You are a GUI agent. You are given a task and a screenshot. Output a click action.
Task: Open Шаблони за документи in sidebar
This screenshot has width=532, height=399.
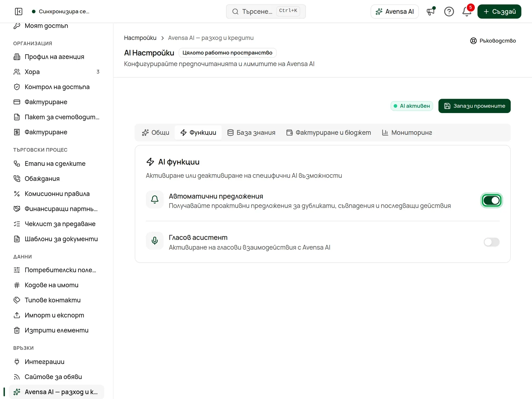[57, 239]
